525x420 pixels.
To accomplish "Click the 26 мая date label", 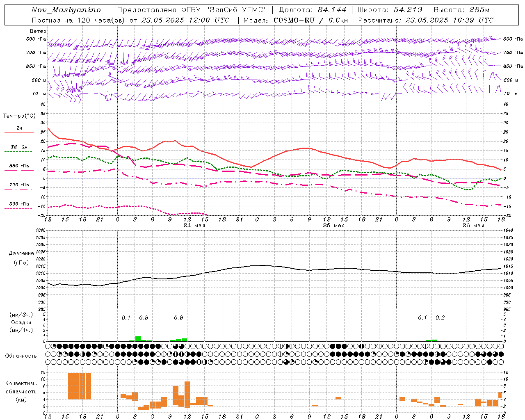I will [x=473, y=225].
